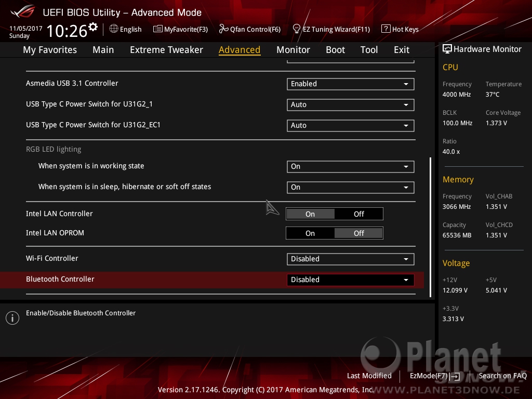
Task: Click the 11/05/2017 date text
Action: 26,29
